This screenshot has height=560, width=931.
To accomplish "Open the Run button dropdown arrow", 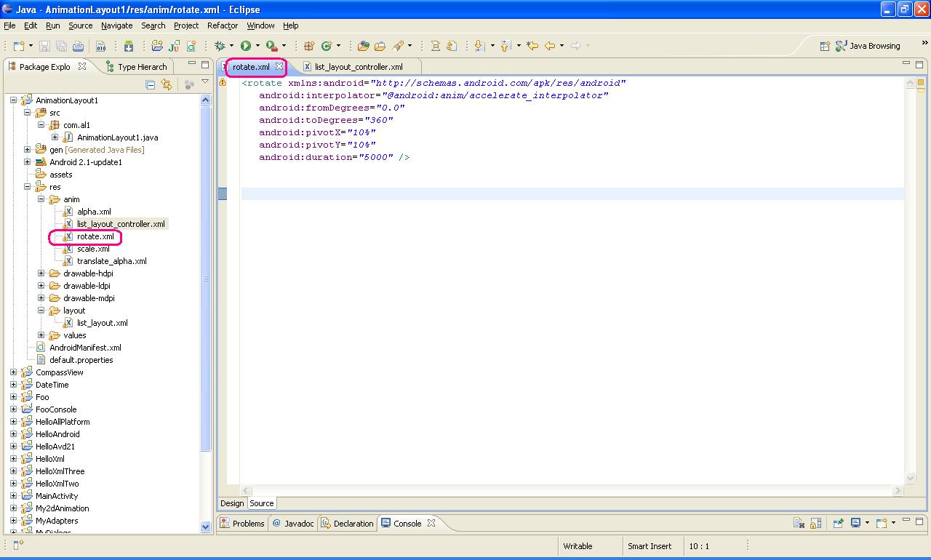I will click(x=257, y=46).
